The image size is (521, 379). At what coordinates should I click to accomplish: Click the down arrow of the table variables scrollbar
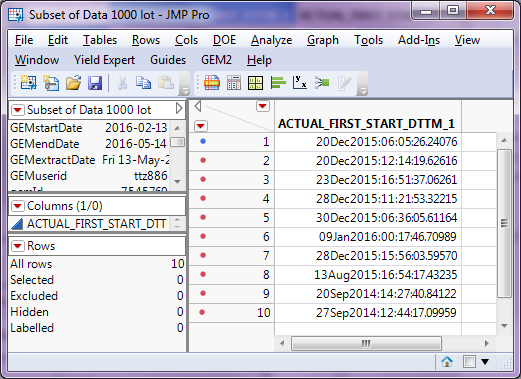pyautogui.click(x=178, y=182)
